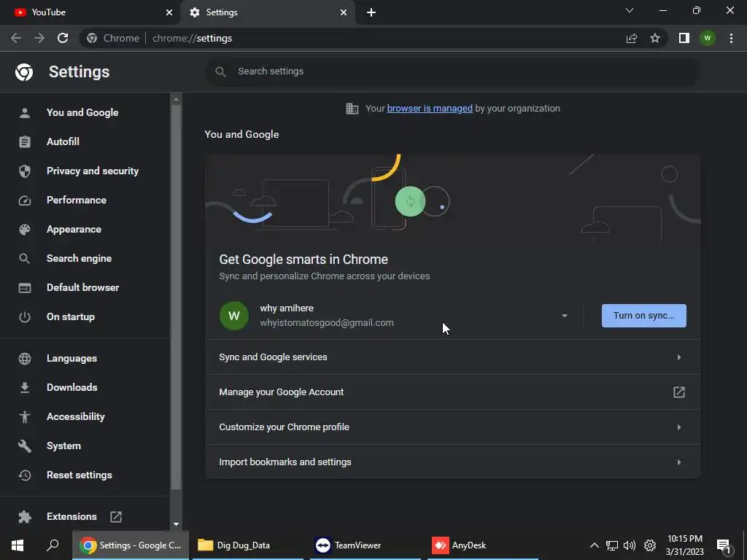Screen dimensions: 747x560
Task: Open Sync and Google services row
Action: (x=452, y=357)
